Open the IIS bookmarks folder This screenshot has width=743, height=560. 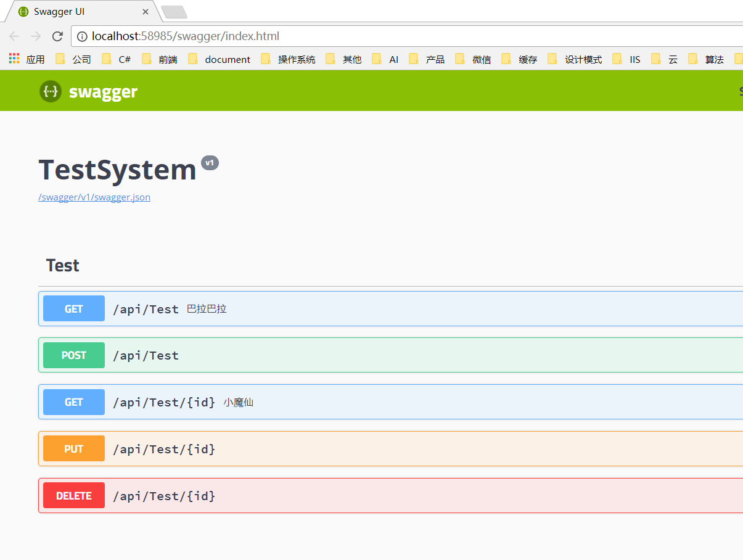(x=627, y=59)
